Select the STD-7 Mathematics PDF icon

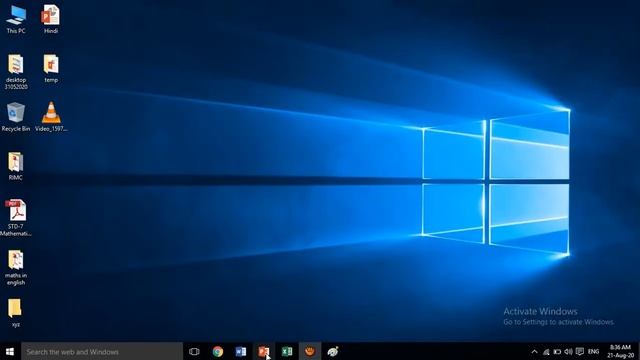pos(16,218)
